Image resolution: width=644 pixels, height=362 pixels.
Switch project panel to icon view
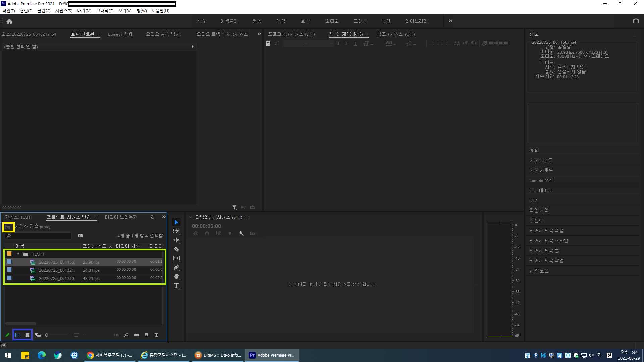(x=28, y=335)
